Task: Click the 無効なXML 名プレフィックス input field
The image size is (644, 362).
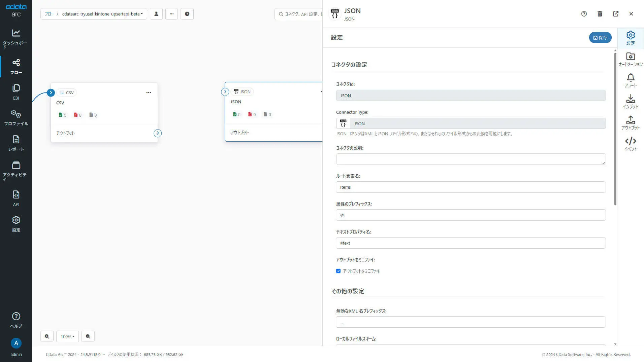Action: pyautogui.click(x=471, y=322)
